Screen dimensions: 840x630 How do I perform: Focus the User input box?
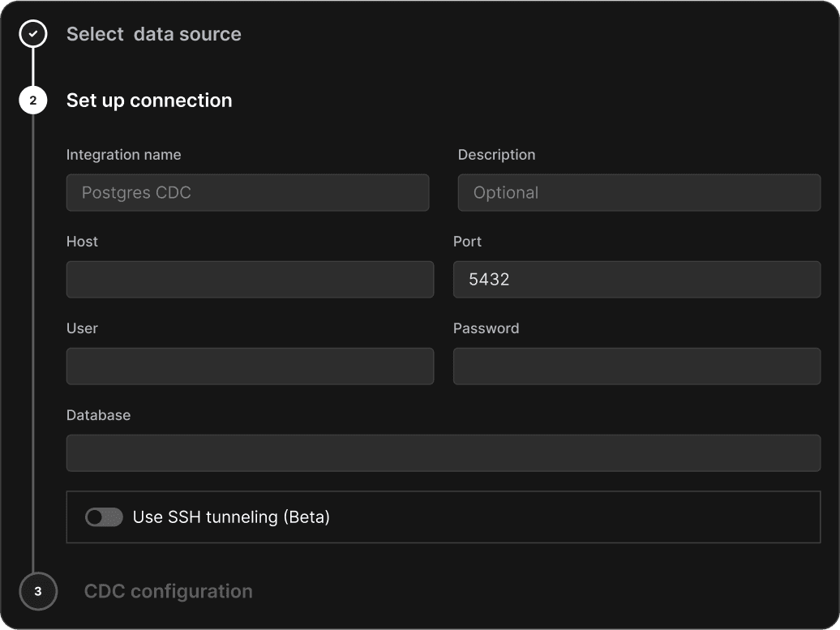click(250, 366)
